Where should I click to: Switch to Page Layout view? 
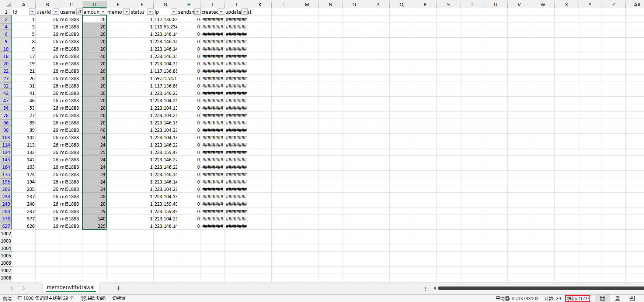[x=617, y=298]
